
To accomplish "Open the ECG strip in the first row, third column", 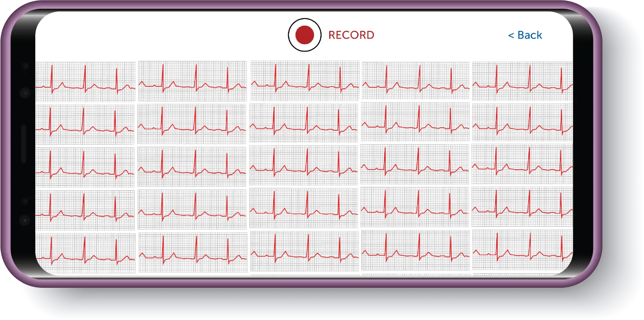I will 305,81.
